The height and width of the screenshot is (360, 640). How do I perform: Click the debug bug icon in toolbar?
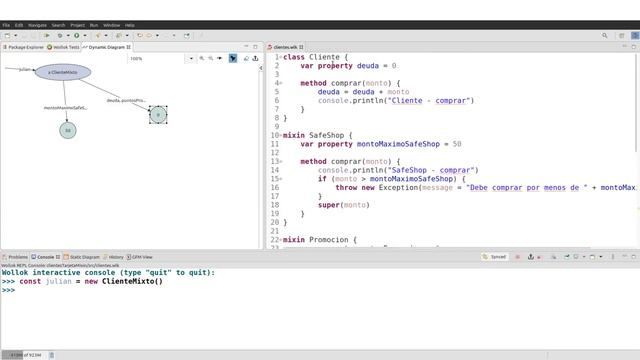(x=60, y=36)
